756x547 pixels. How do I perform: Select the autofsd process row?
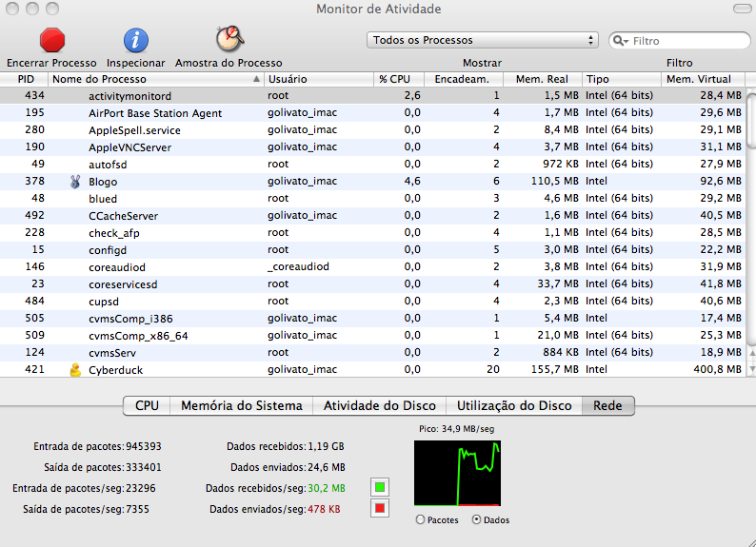point(372,165)
